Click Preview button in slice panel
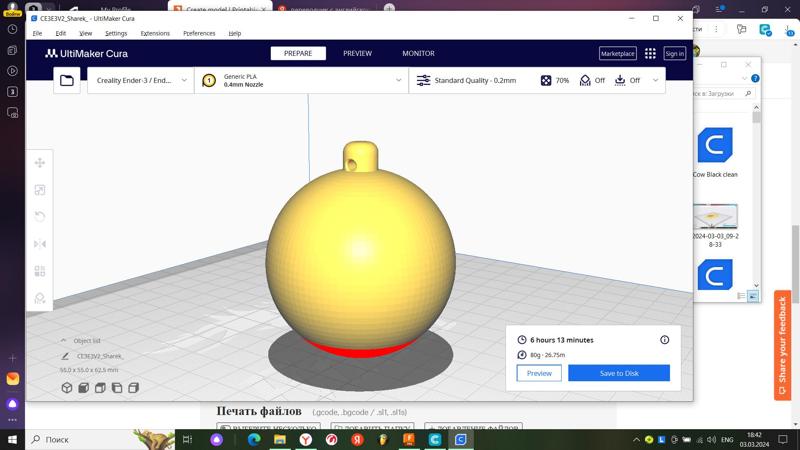The image size is (800, 450). pos(539,373)
